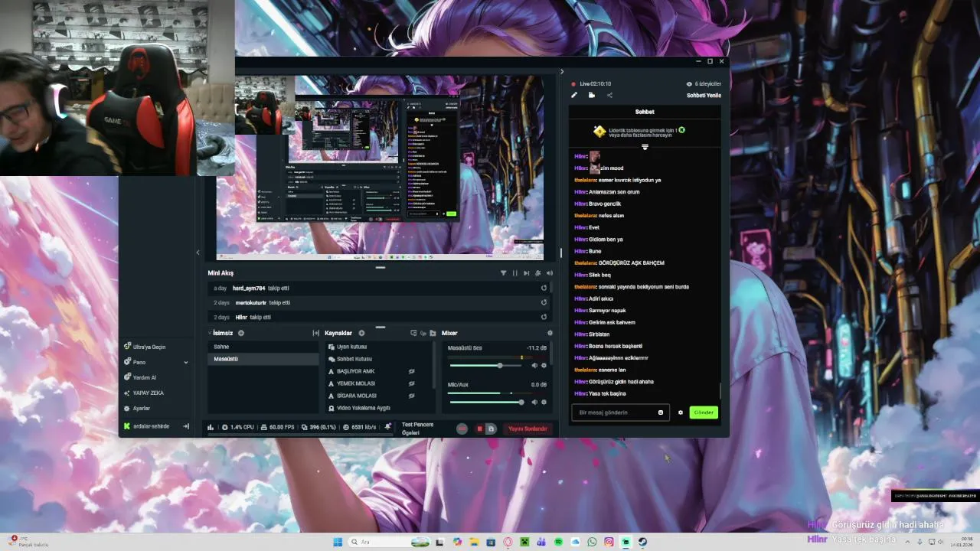Show the hidden SİGARA MOLASI source

412,396
